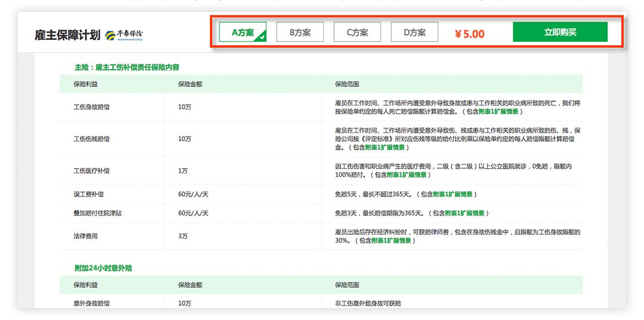
Task: Click the checkmark on the A方案 option
Action: (261, 37)
